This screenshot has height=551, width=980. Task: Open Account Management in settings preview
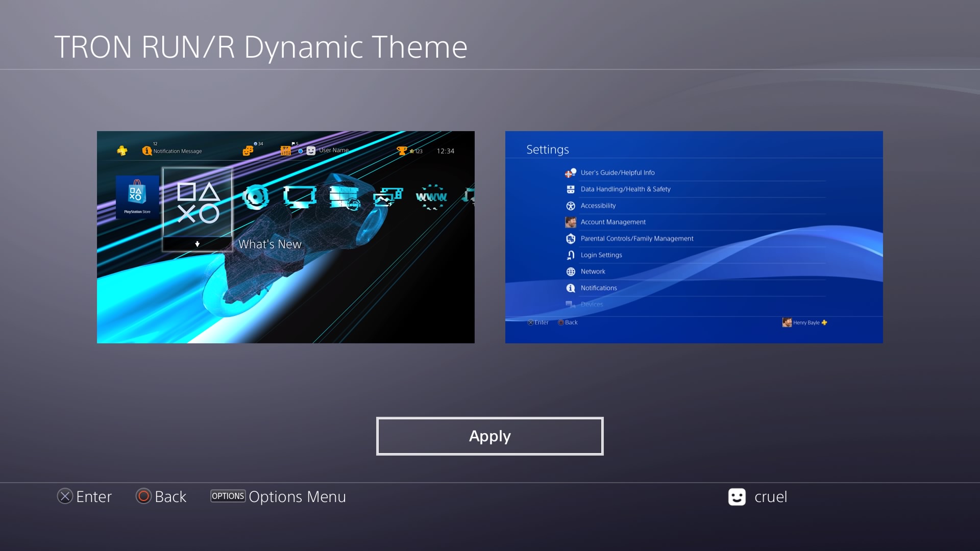(612, 222)
